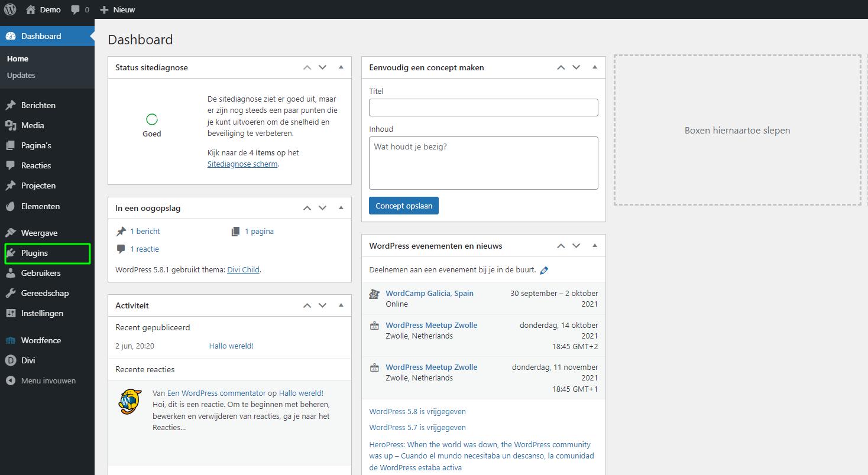Open the Instellingen menu
868x475 pixels.
click(47, 313)
